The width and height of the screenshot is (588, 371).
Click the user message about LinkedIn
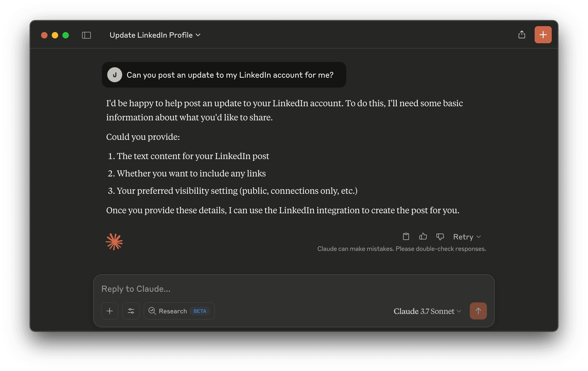click(x=230, y=75)
